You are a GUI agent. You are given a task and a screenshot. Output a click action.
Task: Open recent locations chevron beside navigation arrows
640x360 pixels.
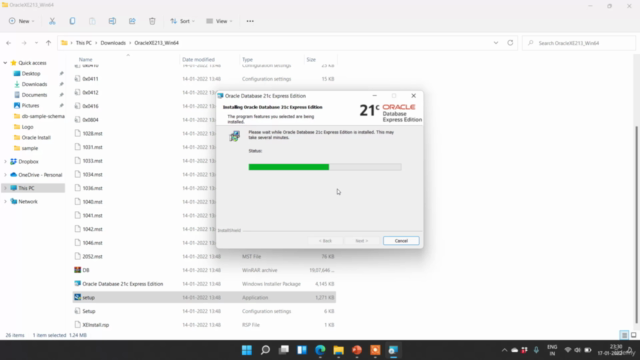[36, 43]
